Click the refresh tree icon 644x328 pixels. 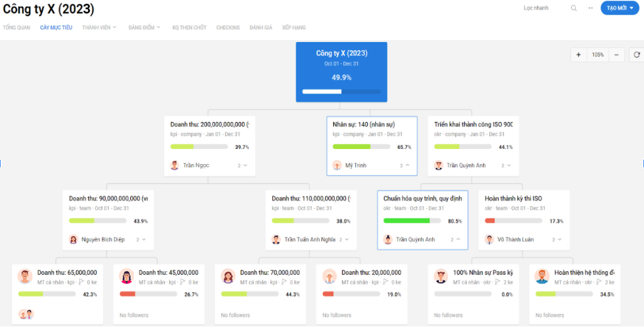click(x=636, y=55)
